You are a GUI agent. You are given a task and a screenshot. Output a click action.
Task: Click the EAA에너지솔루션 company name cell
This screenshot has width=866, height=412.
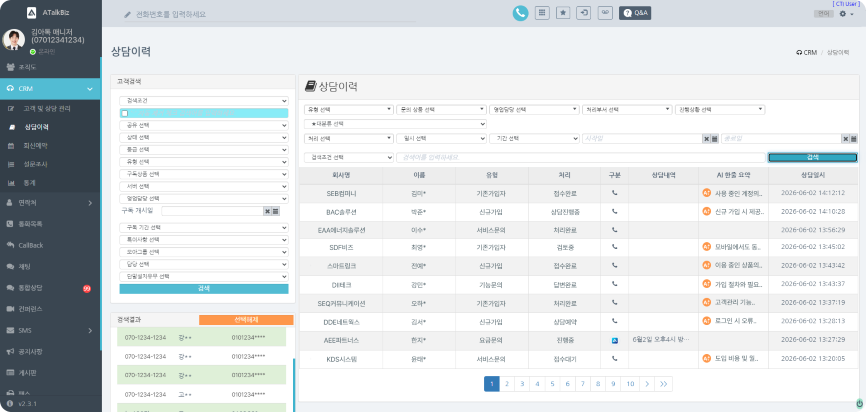pyautogui.click(x=342, y=230)
